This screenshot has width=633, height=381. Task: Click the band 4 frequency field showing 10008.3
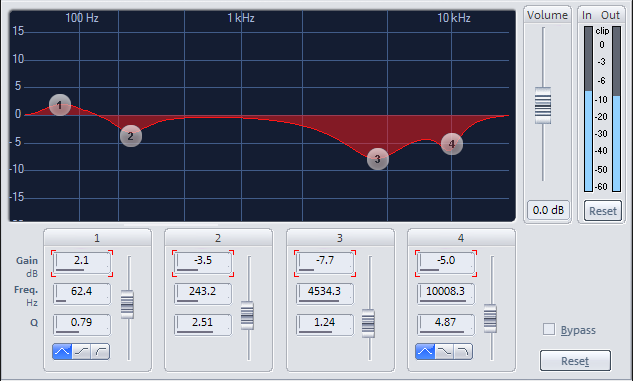click(x=446, y=294)
